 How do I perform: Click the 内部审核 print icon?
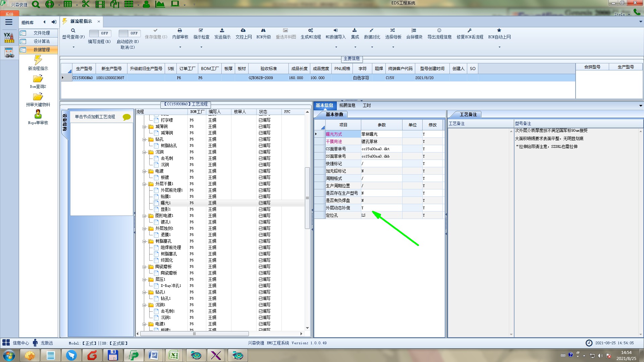[x=180, y=31]
